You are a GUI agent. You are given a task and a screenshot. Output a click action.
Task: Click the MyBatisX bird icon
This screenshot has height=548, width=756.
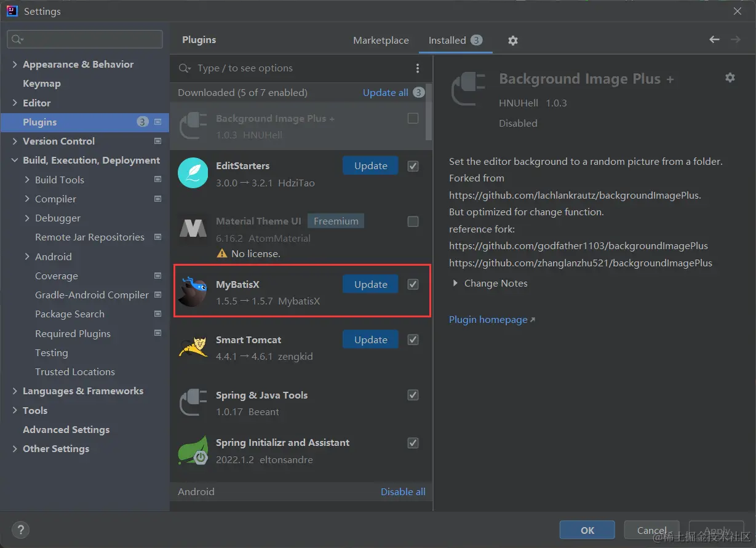(x=193, y=292)
